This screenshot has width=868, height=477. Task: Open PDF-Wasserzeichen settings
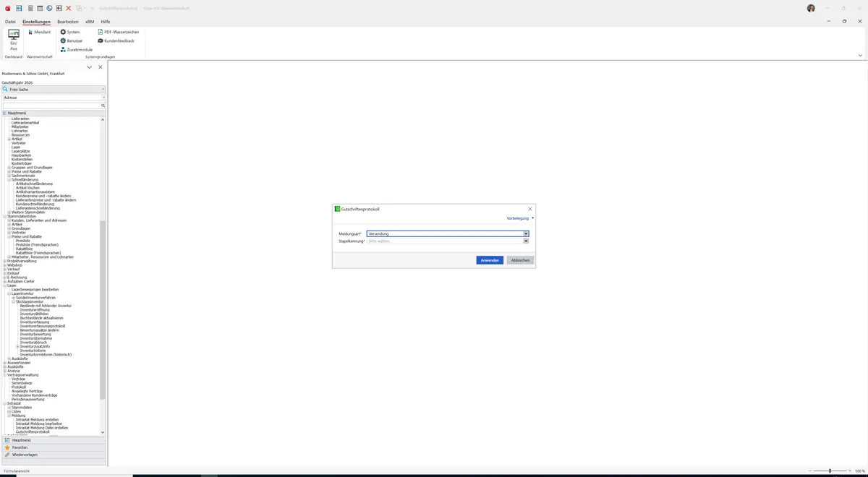pos(118,33)
